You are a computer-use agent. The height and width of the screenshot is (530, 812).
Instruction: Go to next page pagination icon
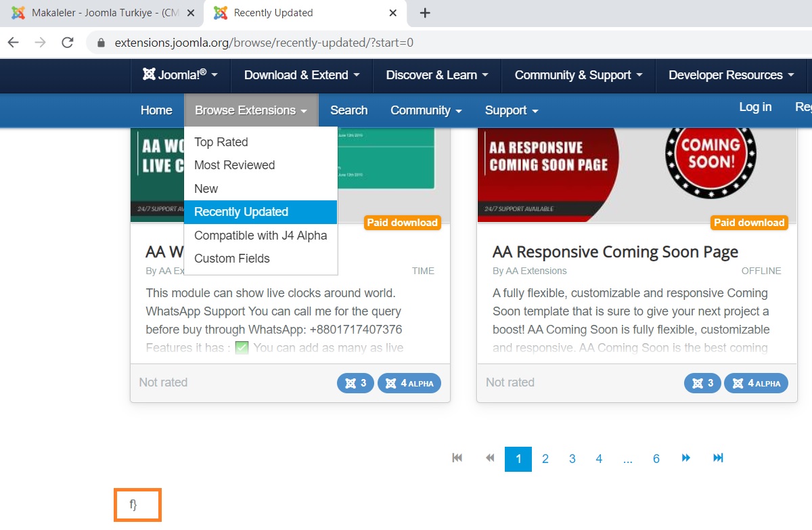pos(686,458)
